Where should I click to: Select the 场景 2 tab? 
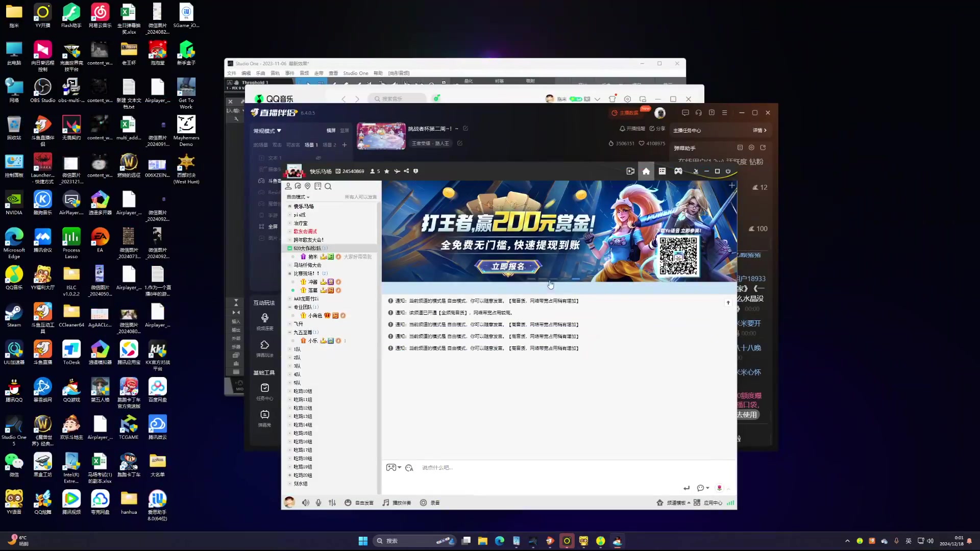tap(330, 145)
